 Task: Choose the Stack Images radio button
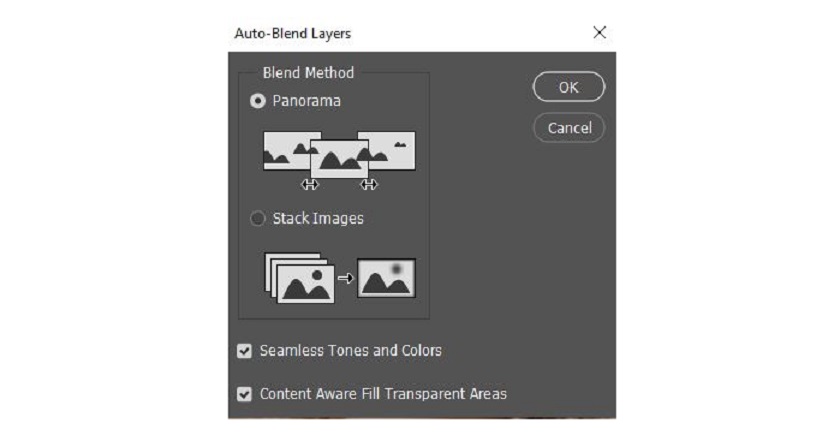[x=258, y=218]
